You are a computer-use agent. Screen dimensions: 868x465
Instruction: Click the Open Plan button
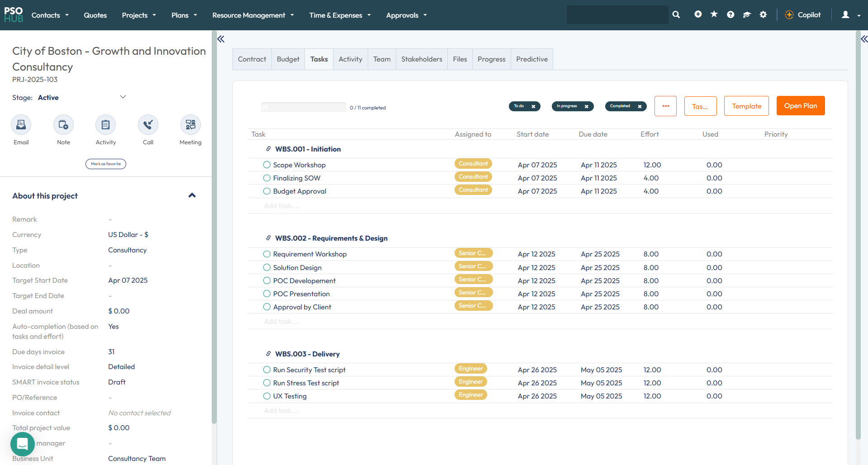coord(800,106)
